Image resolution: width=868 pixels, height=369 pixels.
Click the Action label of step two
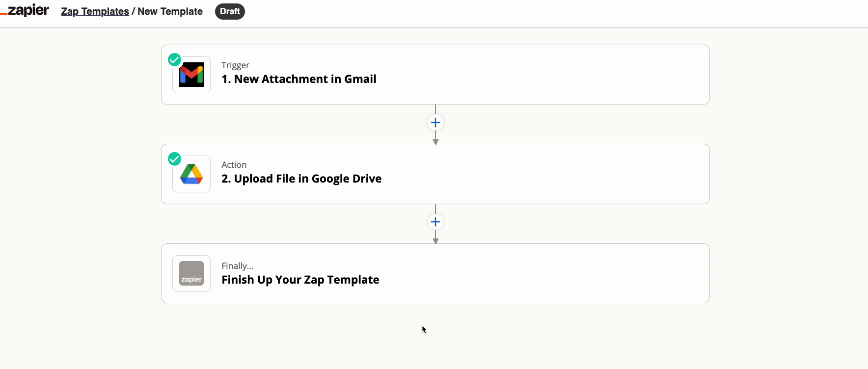point(234,165)
